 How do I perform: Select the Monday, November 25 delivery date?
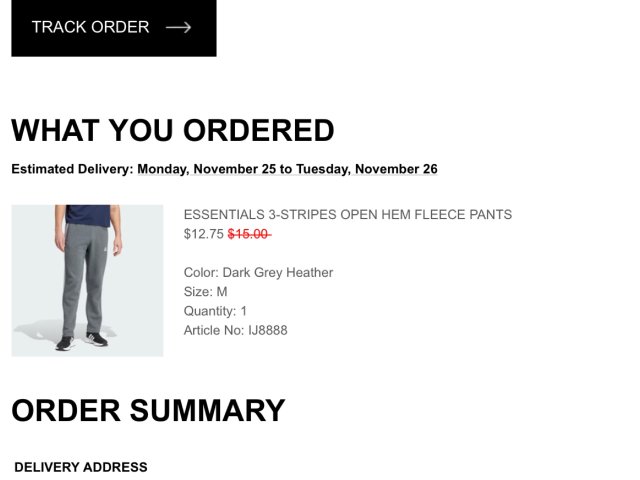pos(206,169)
